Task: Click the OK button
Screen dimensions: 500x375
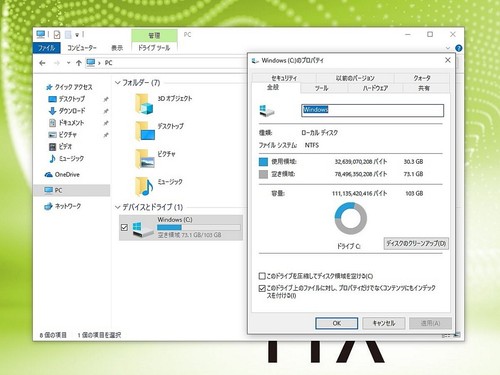Action: 337,323
